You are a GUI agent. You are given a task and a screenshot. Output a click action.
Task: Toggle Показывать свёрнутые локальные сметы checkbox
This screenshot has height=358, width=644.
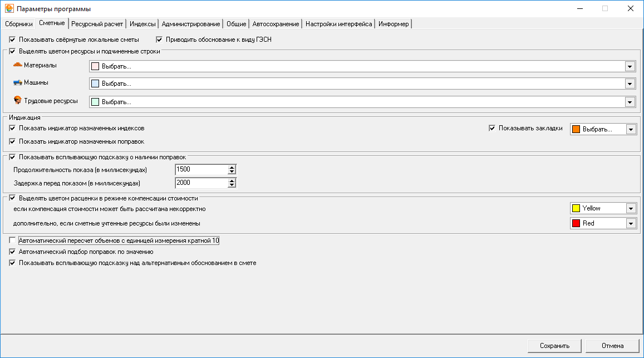[12, 40]
